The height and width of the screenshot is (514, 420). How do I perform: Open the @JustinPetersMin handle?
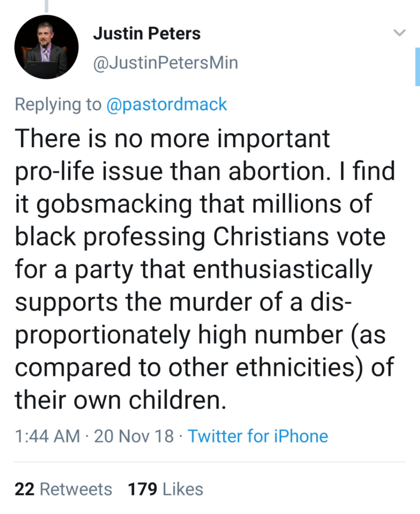click(x=165, y=63)
